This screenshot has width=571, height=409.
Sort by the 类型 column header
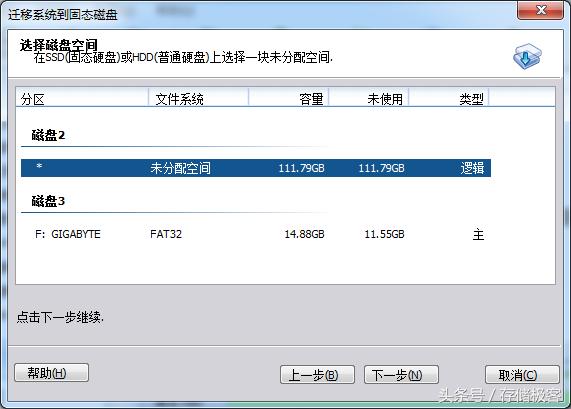coord(449,98)
